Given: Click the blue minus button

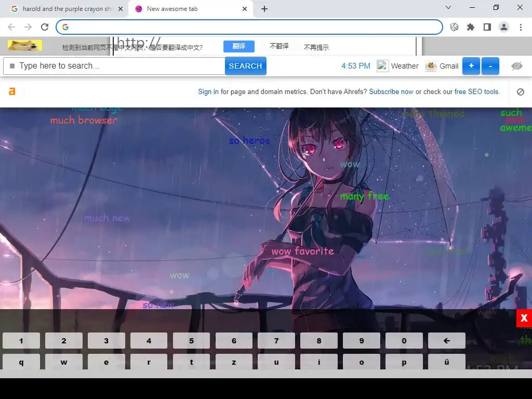Looking at the screenshot, I should (490, 66).
